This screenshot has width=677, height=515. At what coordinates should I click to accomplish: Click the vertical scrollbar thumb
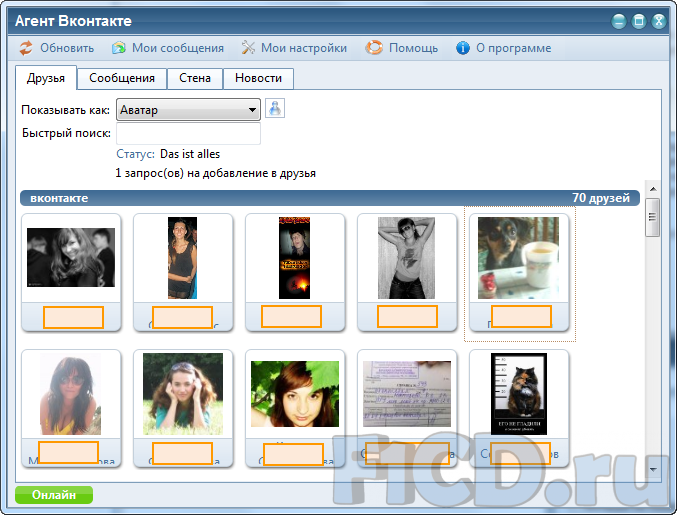(653, 217)
